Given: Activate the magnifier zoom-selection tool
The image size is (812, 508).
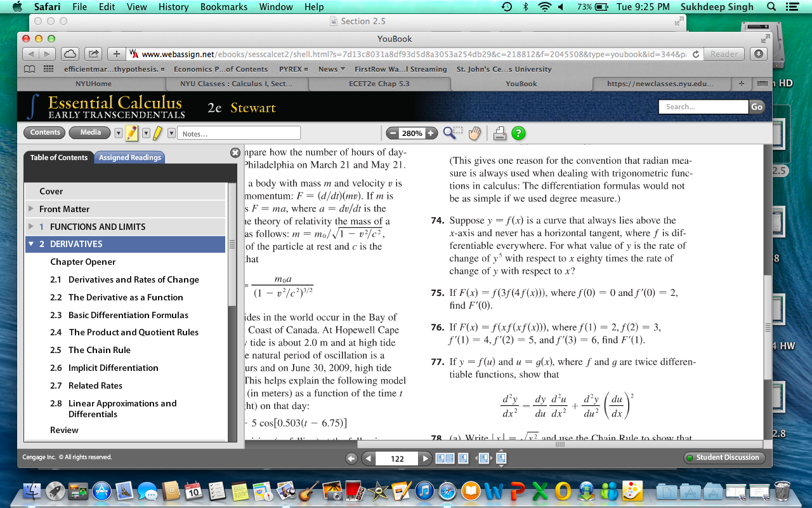Looking at the screenshot, I should pos(452,133).
